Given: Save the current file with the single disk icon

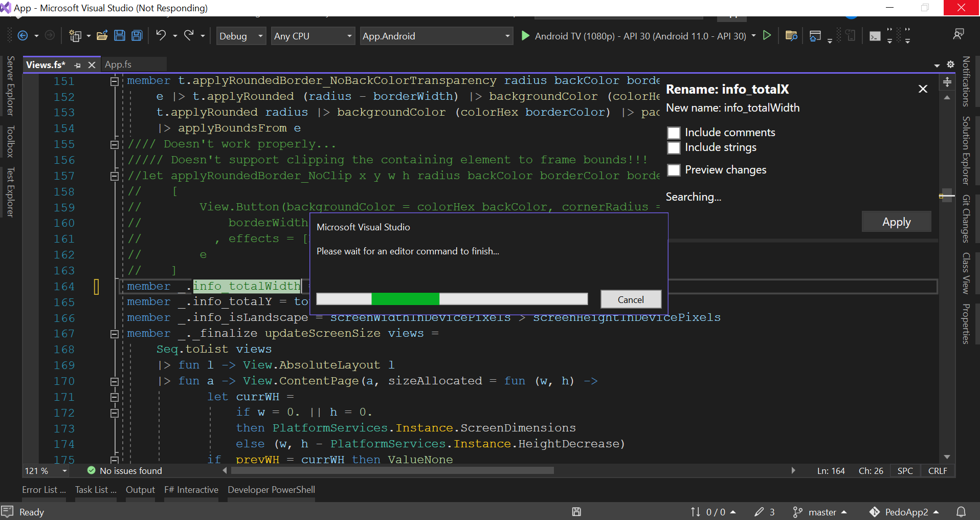Looking at the screenshot, I should point(120,35).
